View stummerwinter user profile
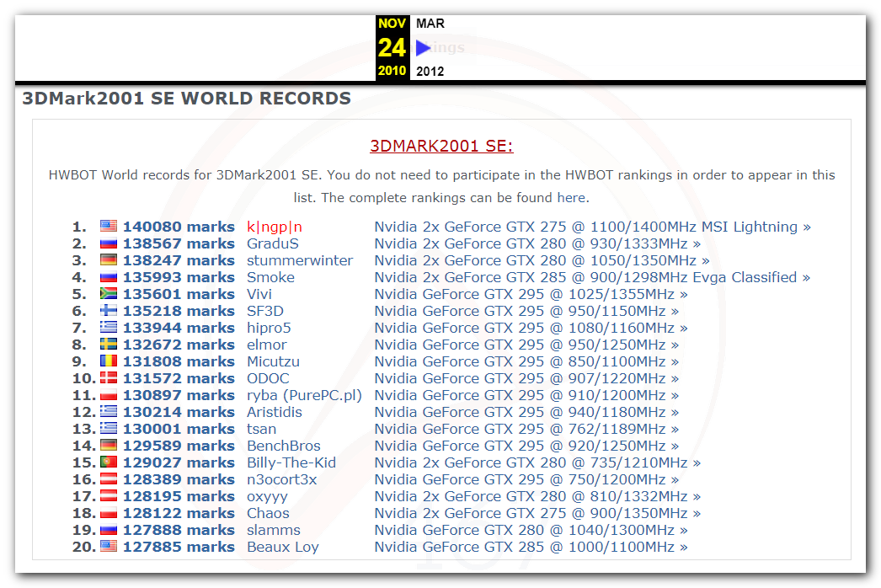This screenshot has height=588, width=881. (x=300, y=260)
